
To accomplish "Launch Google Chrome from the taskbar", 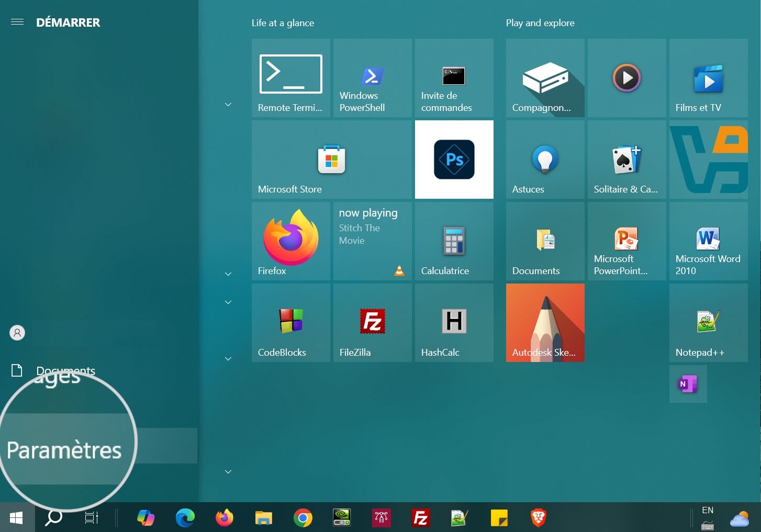I will 303,518.
